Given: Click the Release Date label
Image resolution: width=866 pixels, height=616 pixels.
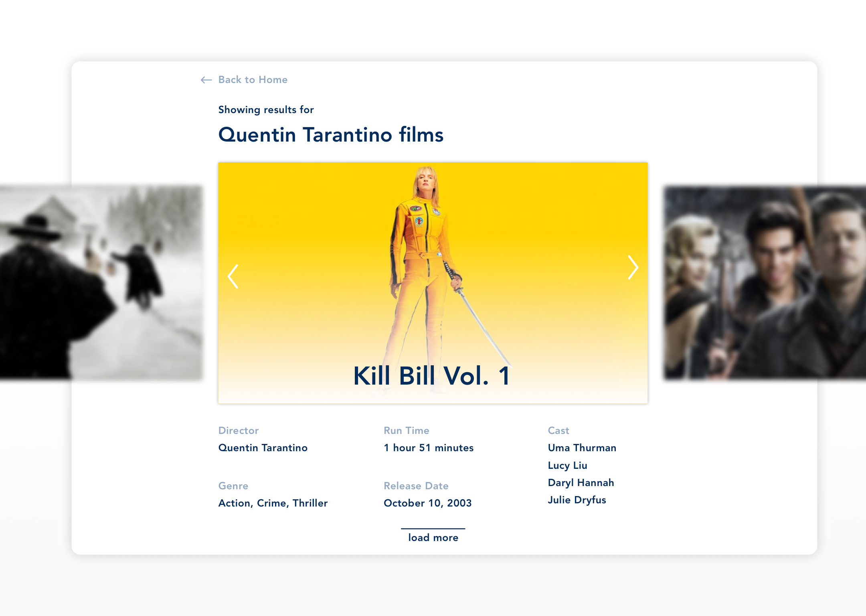Looking at the screenshot, I should 416,486.
